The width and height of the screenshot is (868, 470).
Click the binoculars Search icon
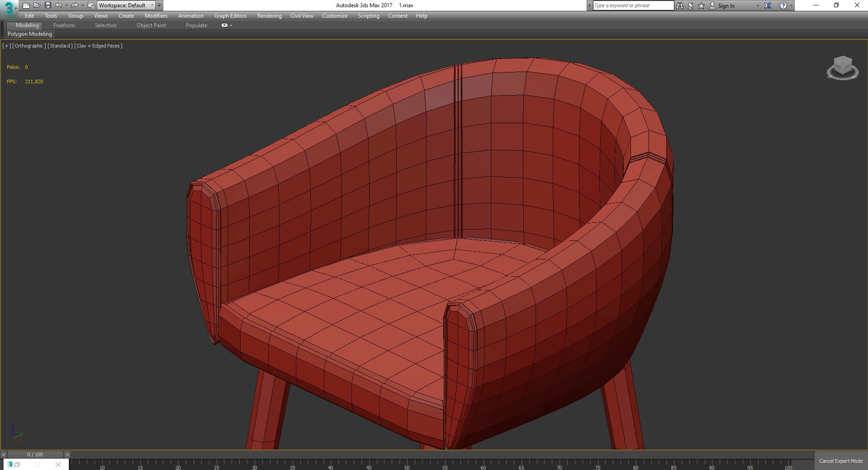(x=680, y=5)
